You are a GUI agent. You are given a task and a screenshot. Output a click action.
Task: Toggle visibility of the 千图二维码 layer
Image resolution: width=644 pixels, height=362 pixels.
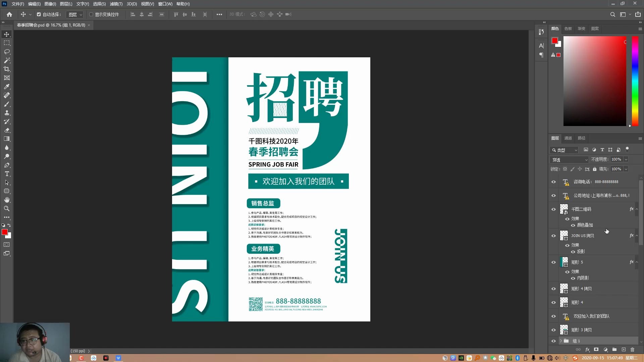pyautogui.click(x=553, y=209)
